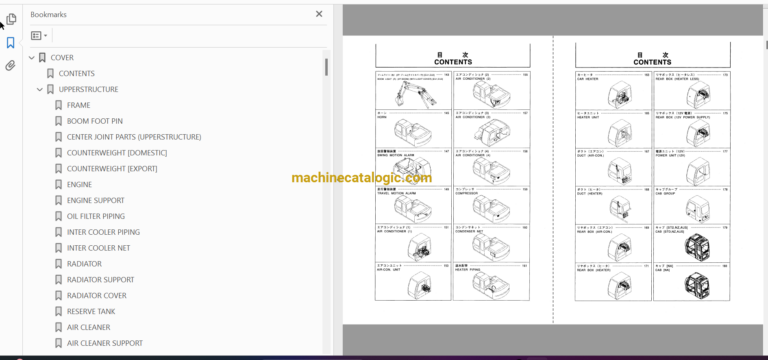Screen dimensions: 768x360
Task: Go to the ENGINE bookmark
Action: 79,185
